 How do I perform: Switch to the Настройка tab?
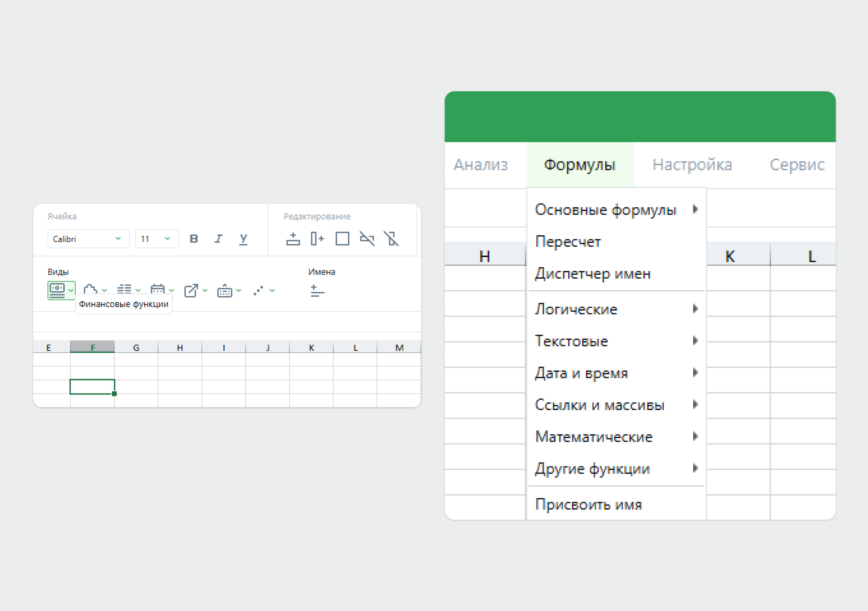click(x=692, y=165)
